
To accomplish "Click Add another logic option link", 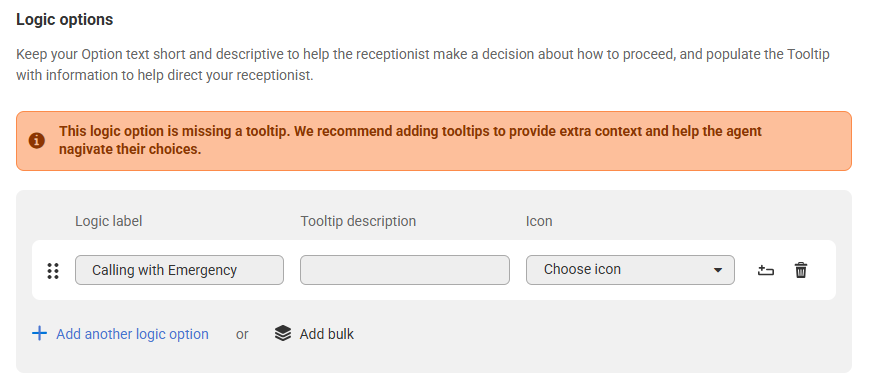I will coord(132,334).
